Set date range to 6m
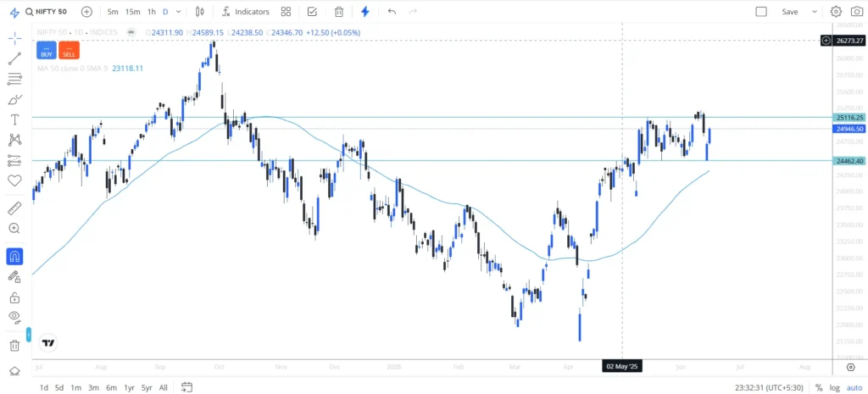 click(x=111, y=387)
